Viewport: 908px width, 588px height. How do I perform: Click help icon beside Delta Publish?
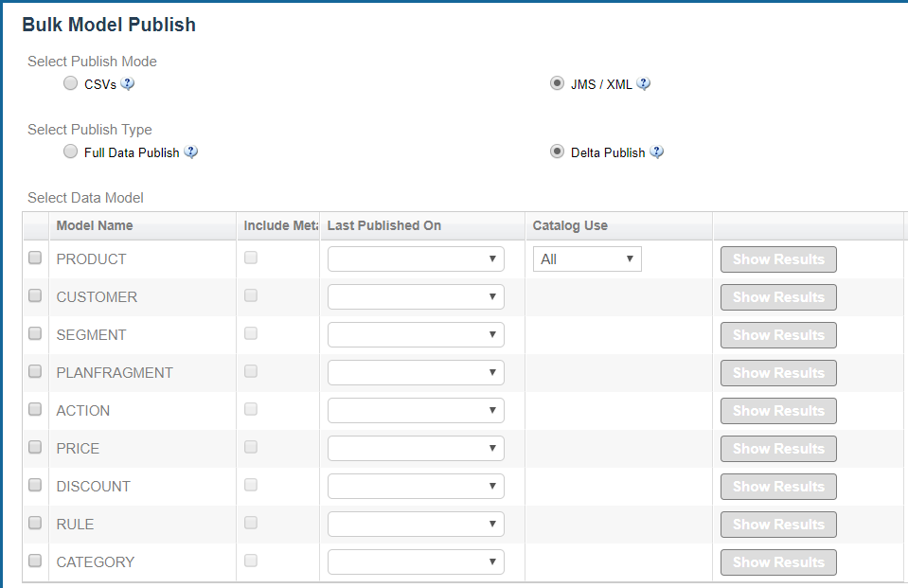656,151
